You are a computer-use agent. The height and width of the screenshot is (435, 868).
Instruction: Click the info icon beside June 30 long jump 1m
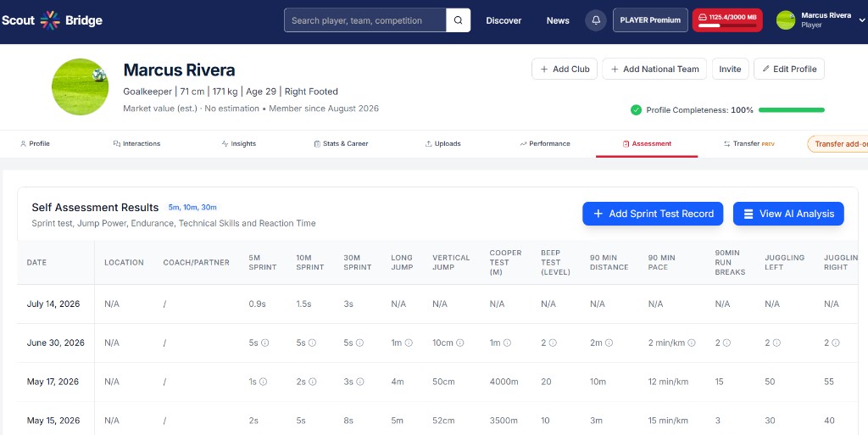[409, 343]
